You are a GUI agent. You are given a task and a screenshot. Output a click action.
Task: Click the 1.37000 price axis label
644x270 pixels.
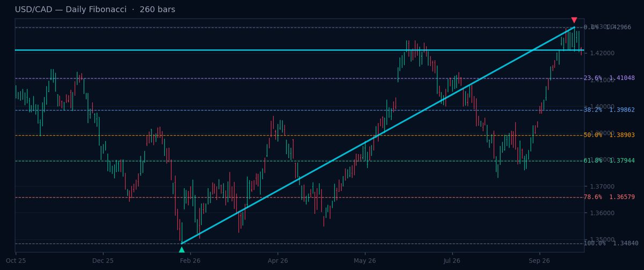pyautogui.click(x=602, y=186)
